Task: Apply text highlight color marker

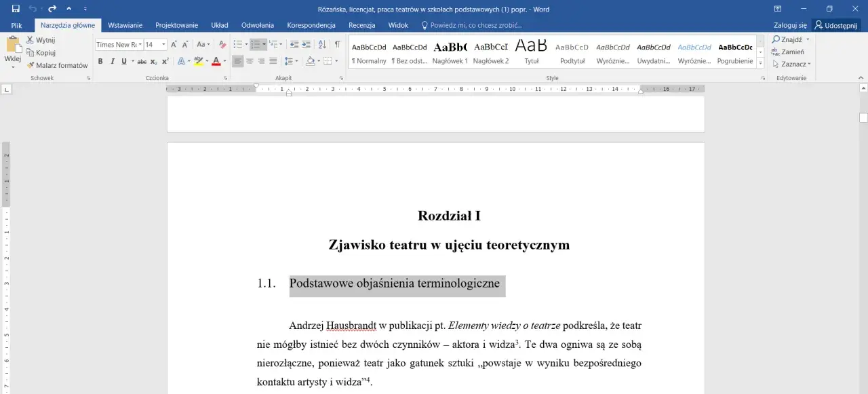Action: click(197, 61)
